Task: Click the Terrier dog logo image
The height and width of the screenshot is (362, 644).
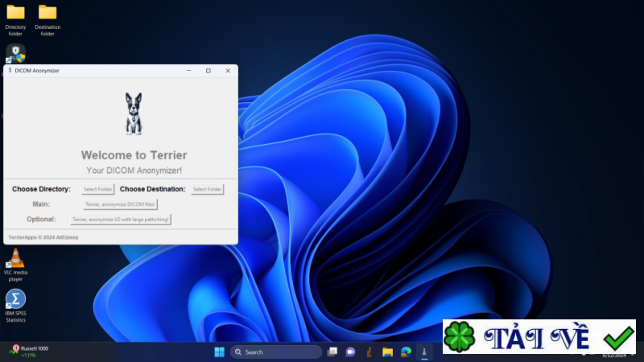Action: (133, 113)
